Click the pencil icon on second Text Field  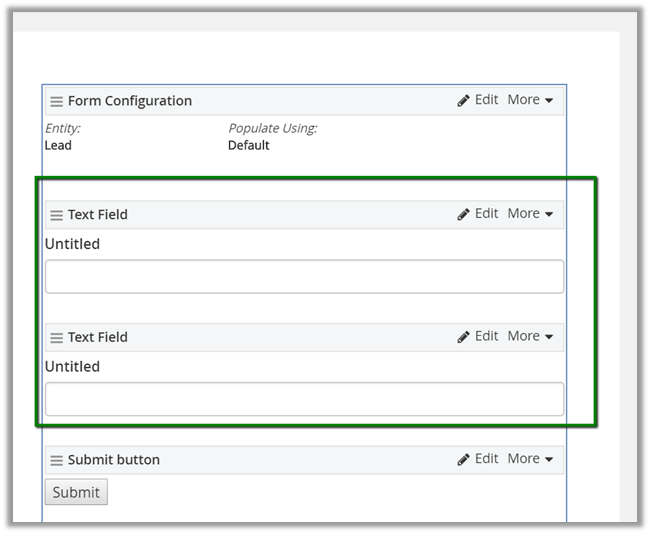464,337
